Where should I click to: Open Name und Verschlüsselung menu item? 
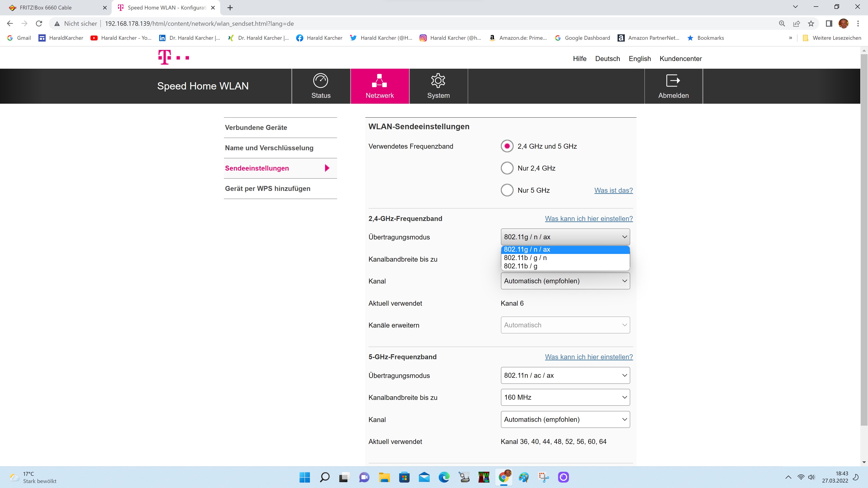[269, 148]
